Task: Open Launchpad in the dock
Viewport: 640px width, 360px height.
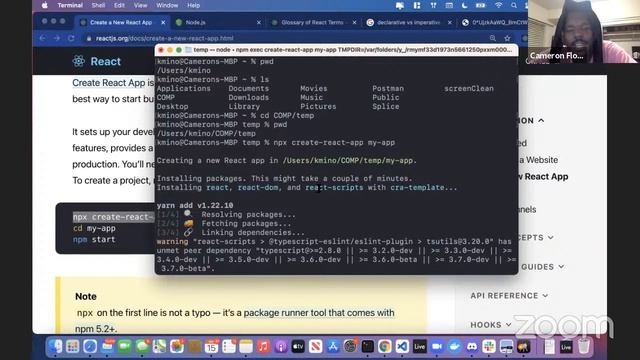Action: (x=73, y=347)
